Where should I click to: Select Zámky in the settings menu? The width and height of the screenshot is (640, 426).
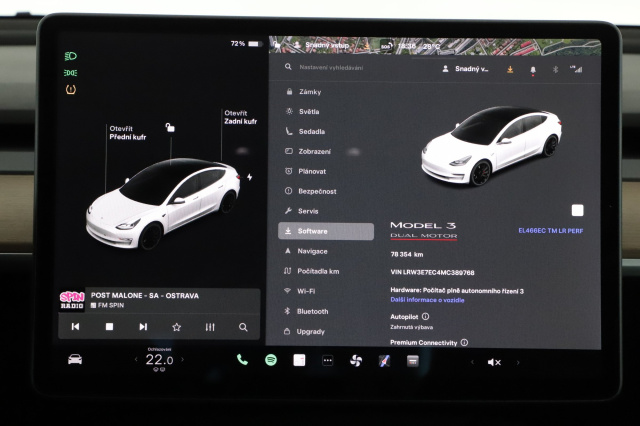click(309, 91)
